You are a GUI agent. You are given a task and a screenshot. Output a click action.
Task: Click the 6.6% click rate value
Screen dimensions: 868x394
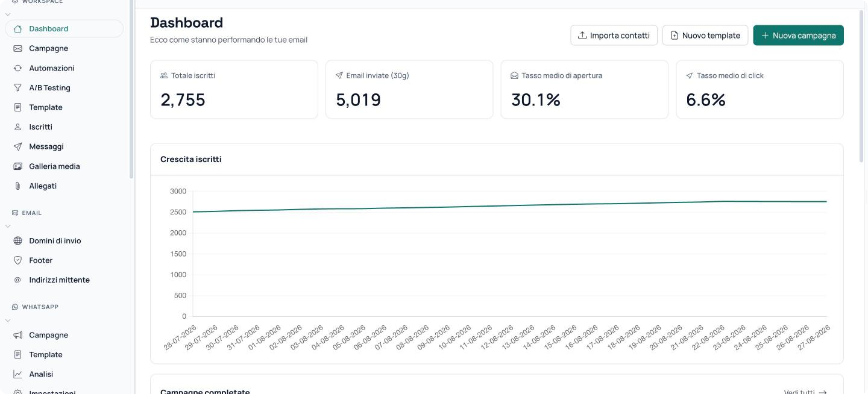(x=706, y=100)
